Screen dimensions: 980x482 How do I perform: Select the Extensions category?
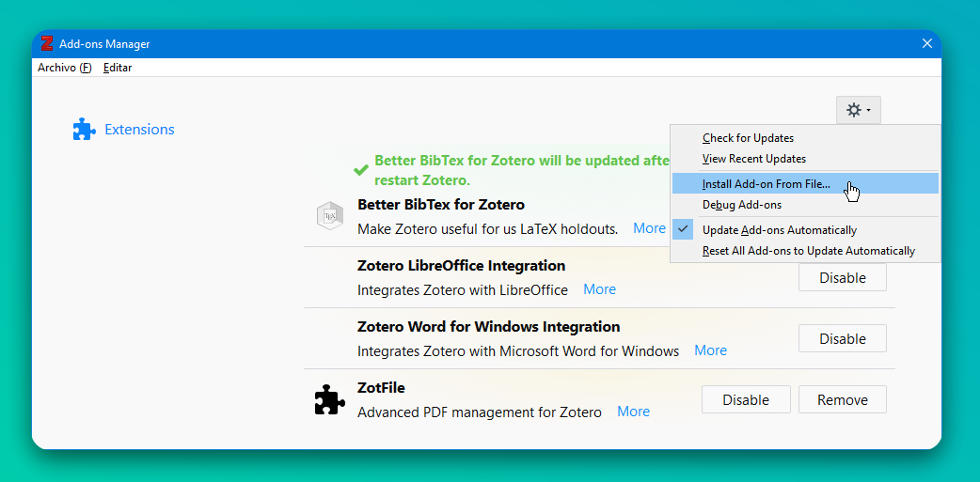pyautogui.click(x=124, y=130)
